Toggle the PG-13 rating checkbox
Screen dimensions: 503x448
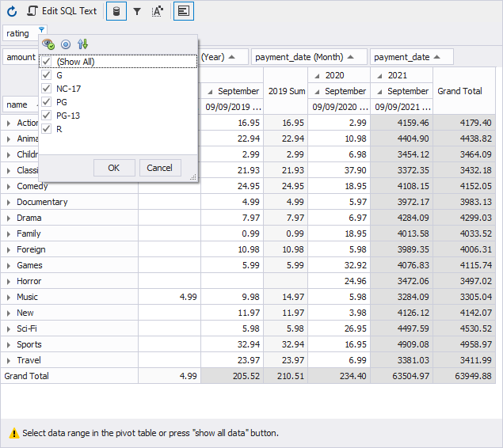(x=47, y=116)
